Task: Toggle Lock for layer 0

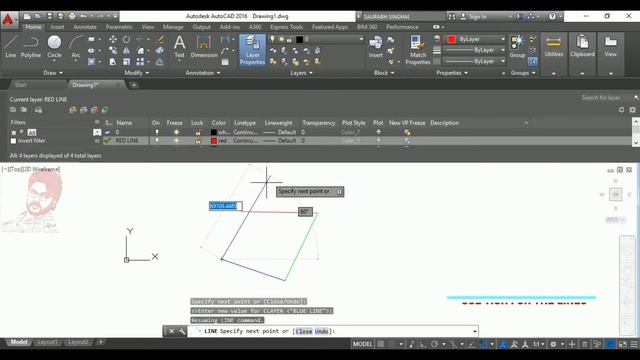Action: (x=198, y=132)
